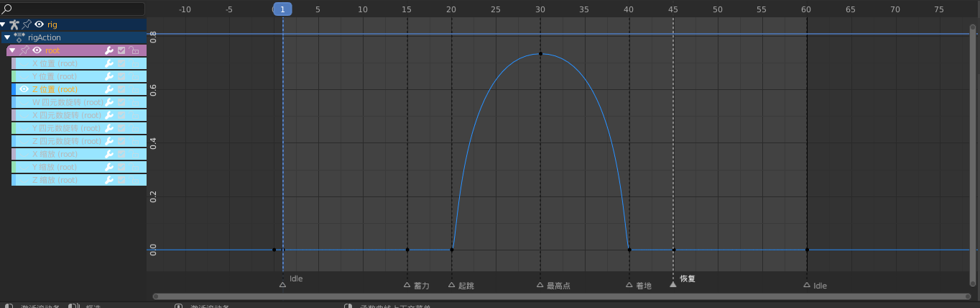980x308 pixels.
Task: Select the 起跳 marker
Action: pos(451,285)
